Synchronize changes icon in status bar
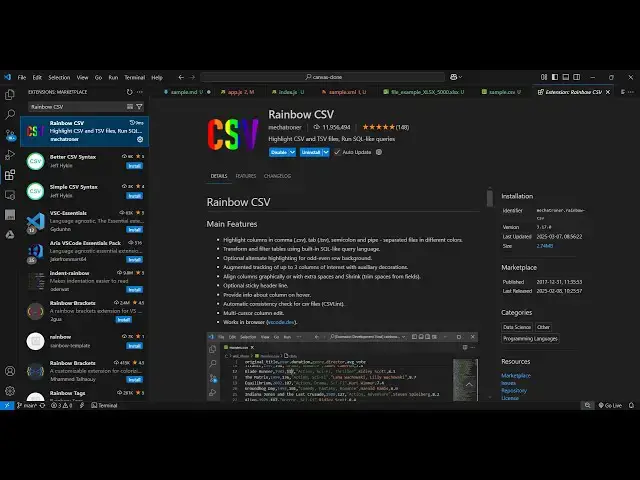Viewport: 640px width, 480px height. [42, 405]
